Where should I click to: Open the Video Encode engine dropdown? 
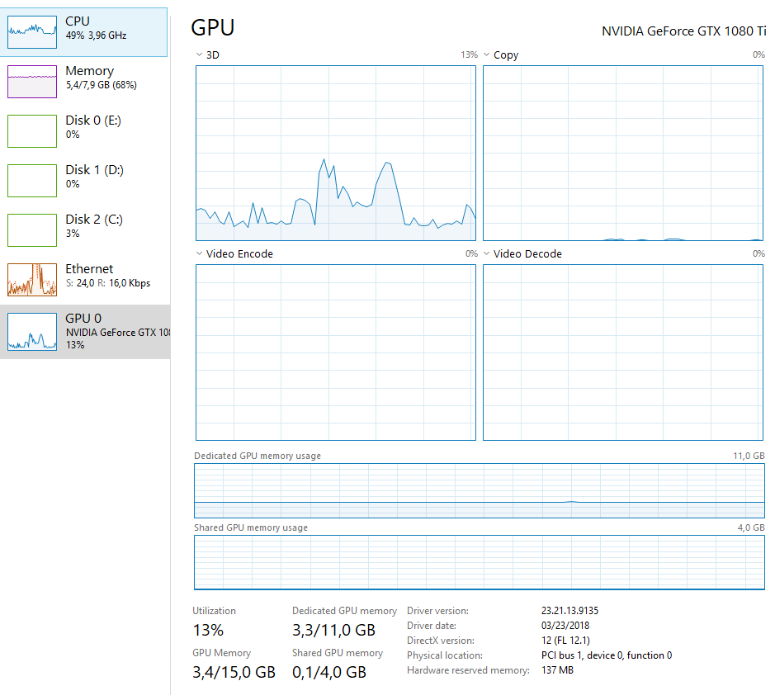[x=200, y=253]
